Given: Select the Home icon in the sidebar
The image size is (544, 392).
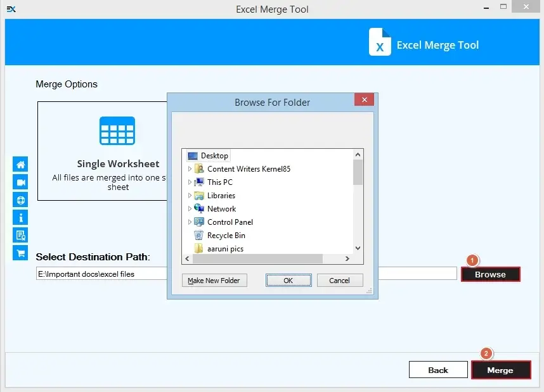Looking at the screenshot, I should coord(20,163).
